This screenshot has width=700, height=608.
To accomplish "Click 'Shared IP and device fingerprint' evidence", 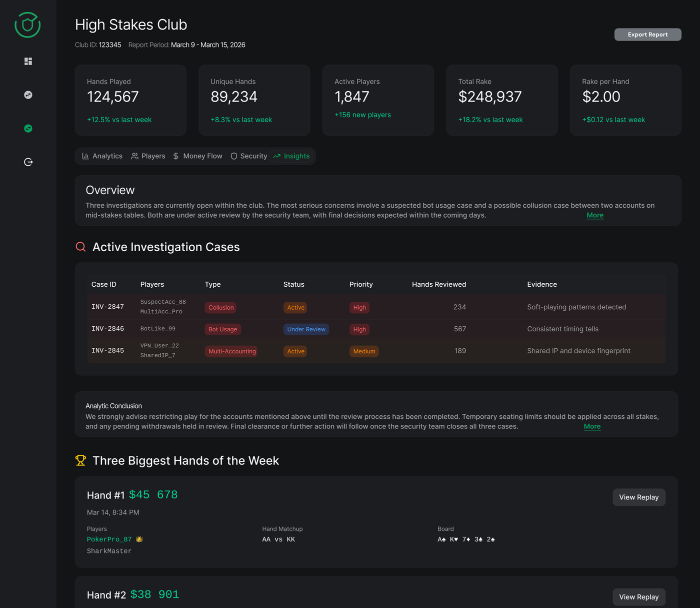I will (579, 351).
